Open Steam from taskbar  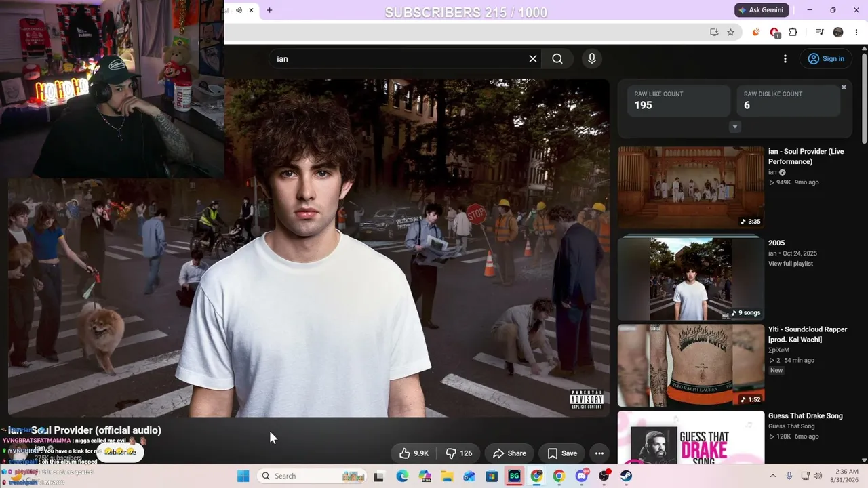[626, 476]
